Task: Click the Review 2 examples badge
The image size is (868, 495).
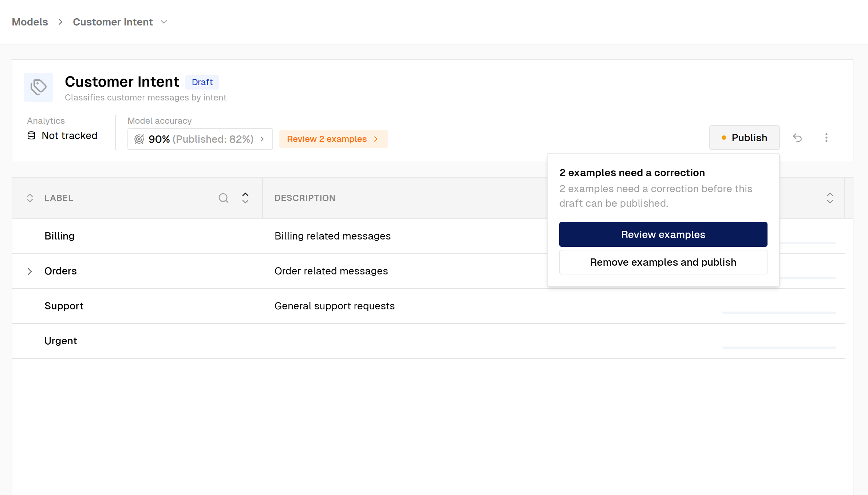Action: click(334, 139)
